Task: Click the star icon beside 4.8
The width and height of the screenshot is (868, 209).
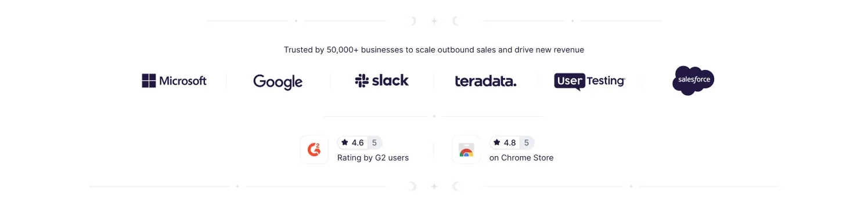Action: pyautogui.click(x=497, y=143)
